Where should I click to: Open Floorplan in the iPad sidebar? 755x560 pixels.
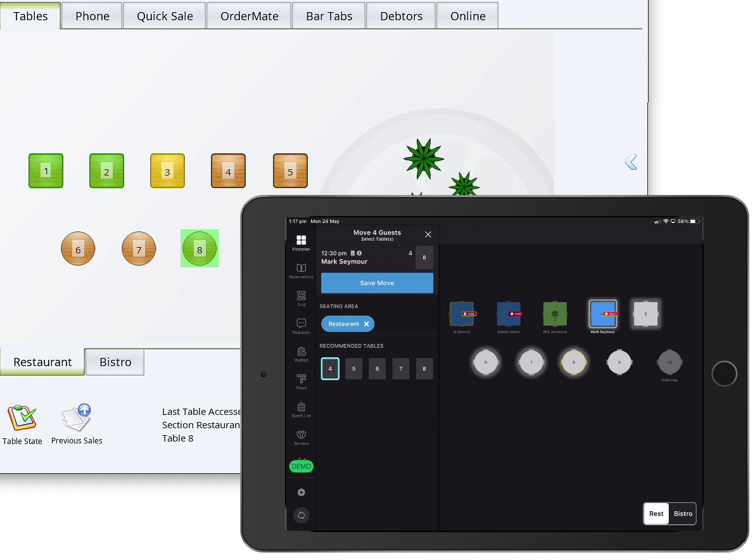[301, 243]
